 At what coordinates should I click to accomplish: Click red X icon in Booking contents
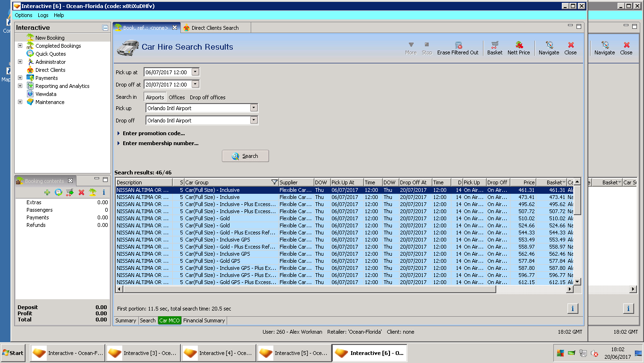tap(81, 192)
